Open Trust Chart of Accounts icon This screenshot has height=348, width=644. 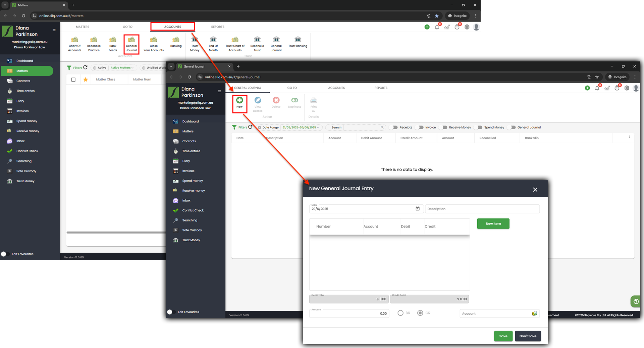click(x=235, y=44)
